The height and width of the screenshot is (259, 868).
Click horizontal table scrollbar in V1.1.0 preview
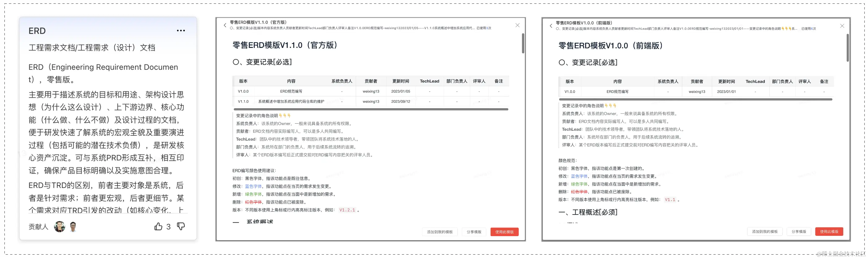(371, 109)
